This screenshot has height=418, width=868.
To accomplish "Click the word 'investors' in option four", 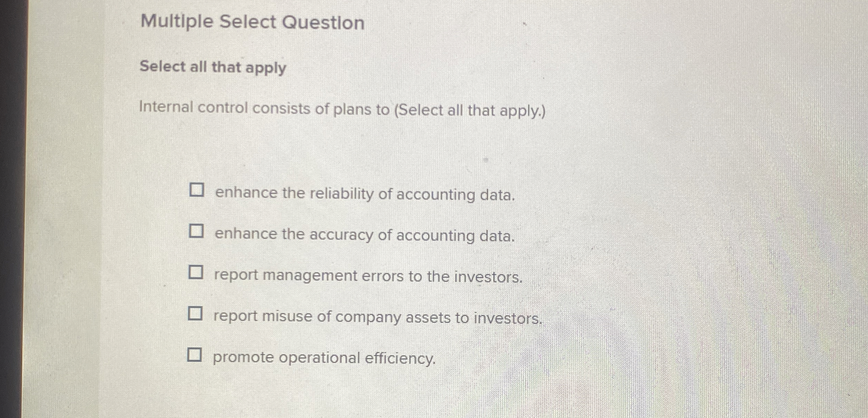I will [515, 316].
